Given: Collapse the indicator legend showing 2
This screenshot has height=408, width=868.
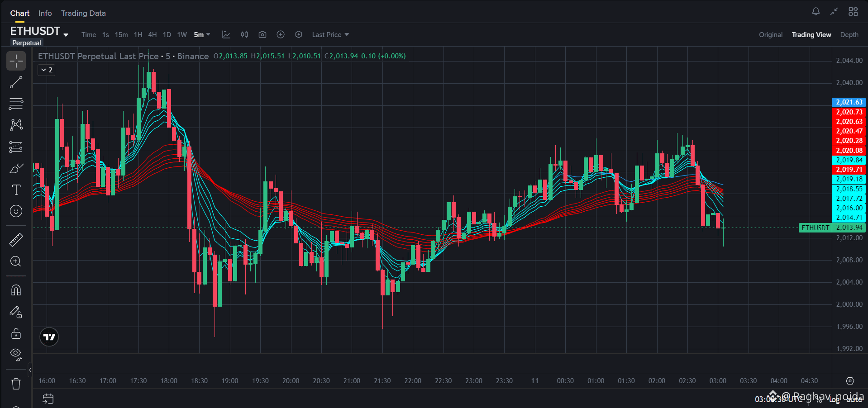Looking at the screenshot, I should pos(47,70).
